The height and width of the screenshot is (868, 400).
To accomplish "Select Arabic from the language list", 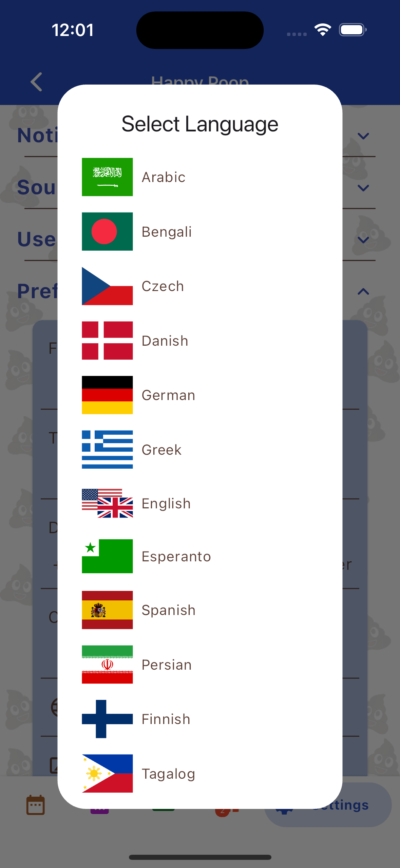I will pos(164,177).
